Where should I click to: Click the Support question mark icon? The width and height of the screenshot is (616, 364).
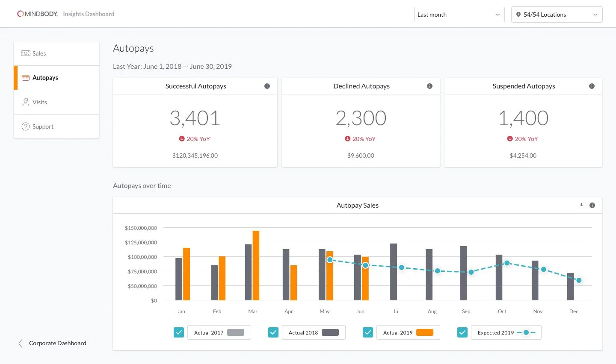click(x=26, y=126)
